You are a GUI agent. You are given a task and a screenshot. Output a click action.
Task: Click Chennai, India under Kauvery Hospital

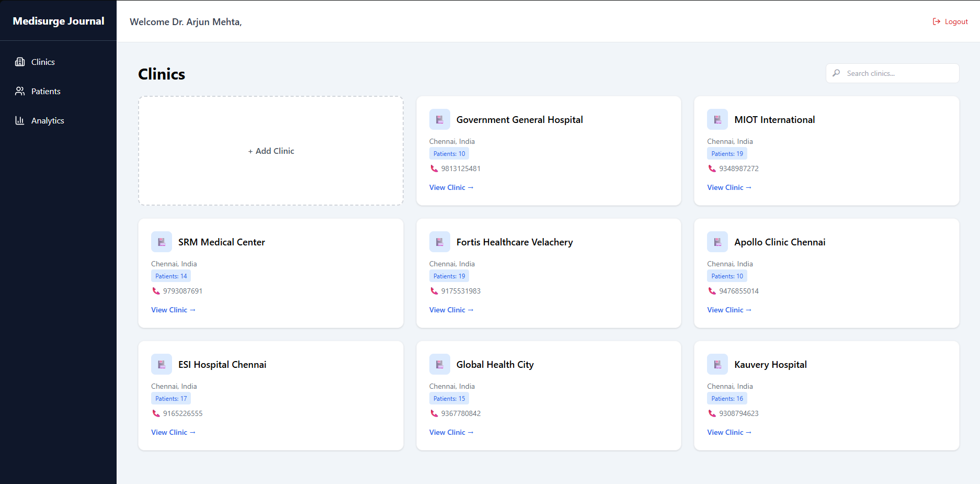(x=730, y=386)
